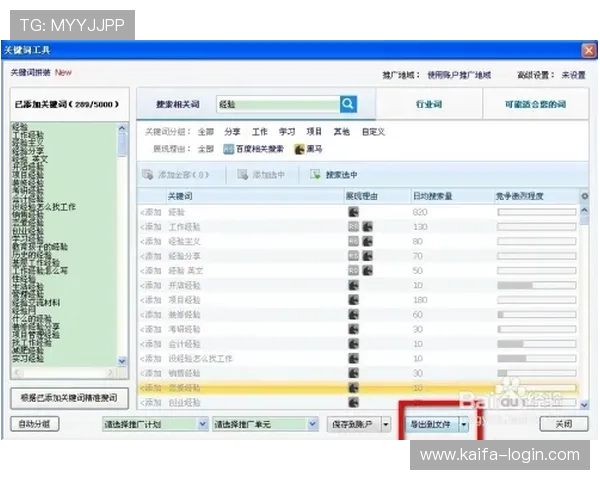The width and height of the screenshot is (600, 480).
Task: Select keyword group 自定义
Action: point(373,132)
